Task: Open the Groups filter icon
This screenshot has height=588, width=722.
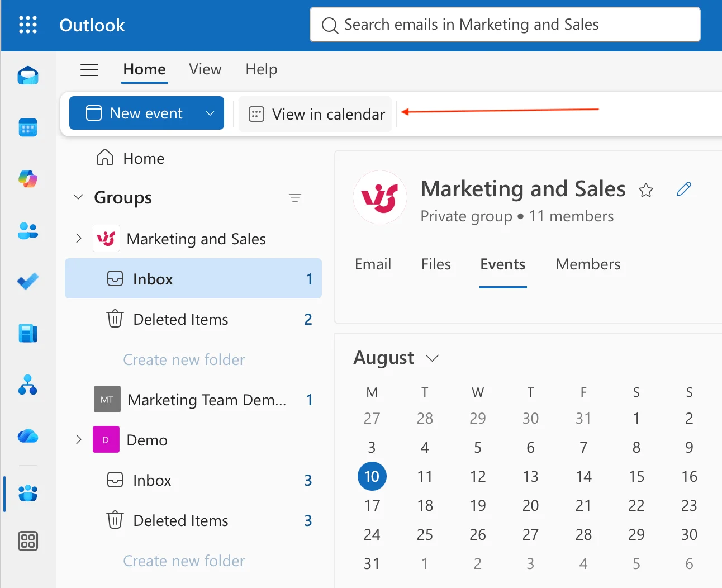Action: point(295,198)
